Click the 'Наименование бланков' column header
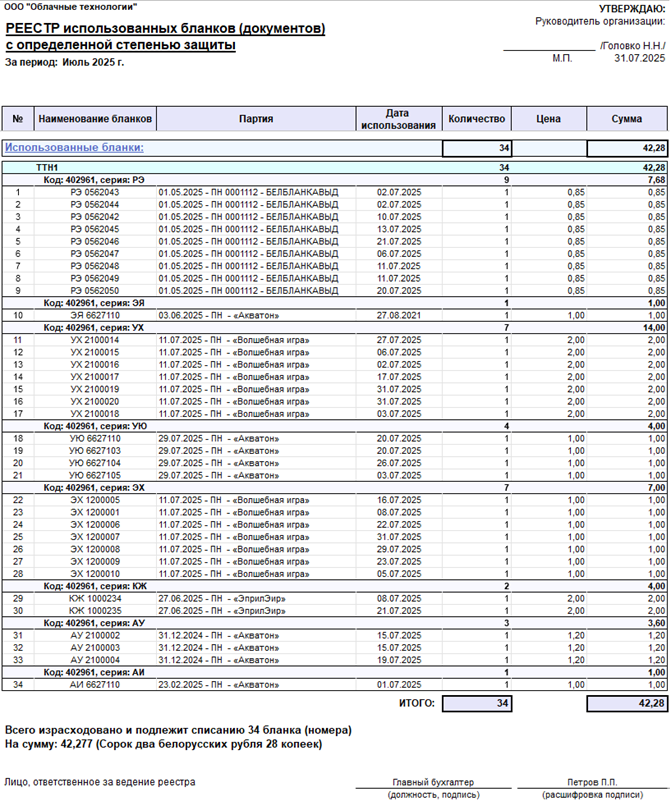 point(95,119)
